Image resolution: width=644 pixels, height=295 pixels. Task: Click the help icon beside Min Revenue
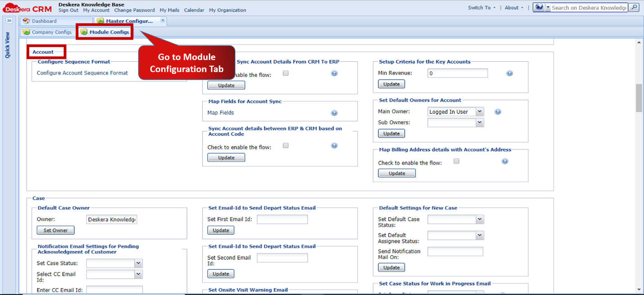click(x=509, y=72)
